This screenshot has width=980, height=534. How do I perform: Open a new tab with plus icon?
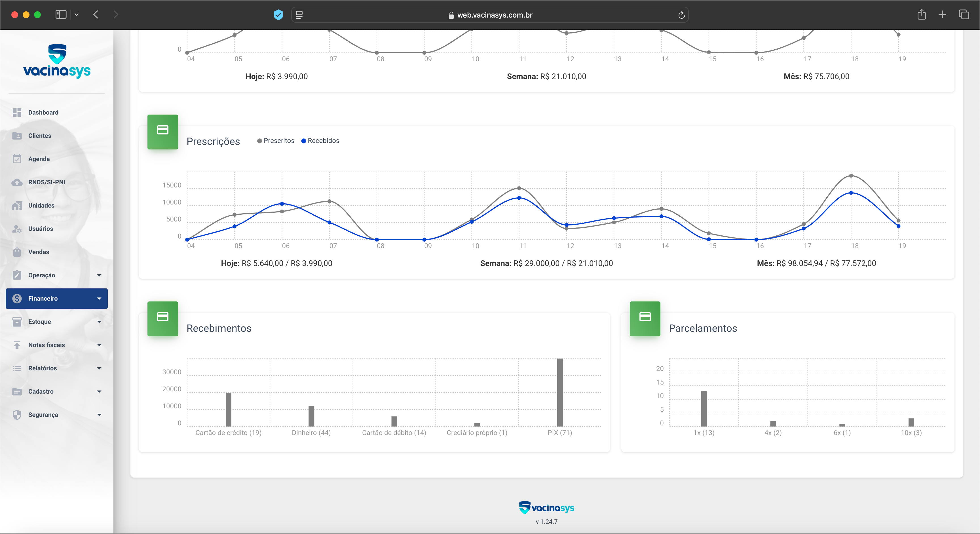click(x=942, y=14)
